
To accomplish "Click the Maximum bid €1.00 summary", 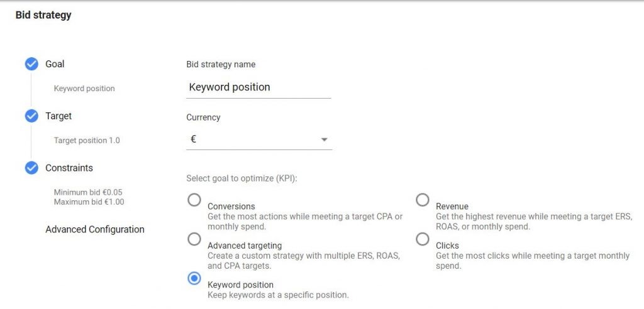I will tap(89, 202).
